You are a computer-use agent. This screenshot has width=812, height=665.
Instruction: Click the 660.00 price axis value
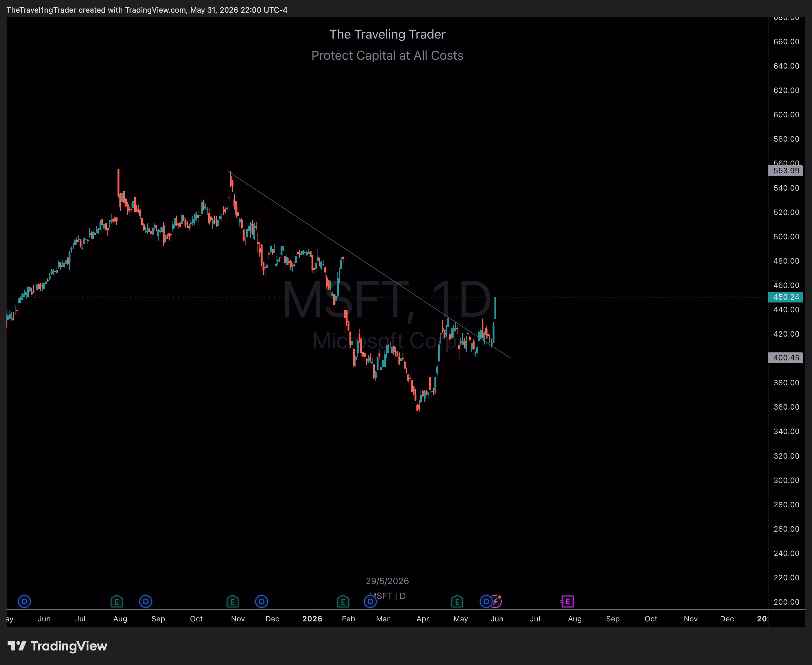786,41
